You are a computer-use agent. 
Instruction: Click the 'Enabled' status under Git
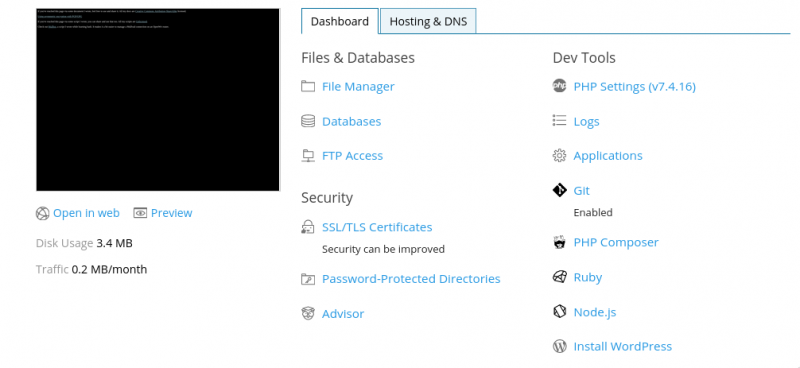pyautogui.click(x=593, y=212)
